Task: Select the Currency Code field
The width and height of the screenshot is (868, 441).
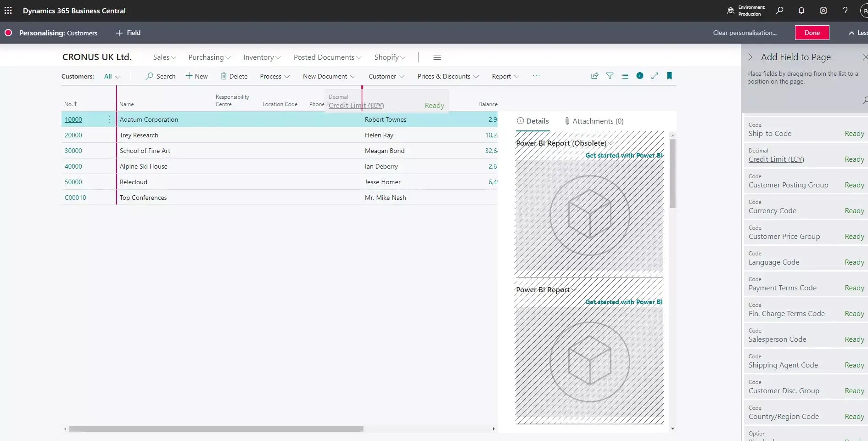Action: pos(805,207)
